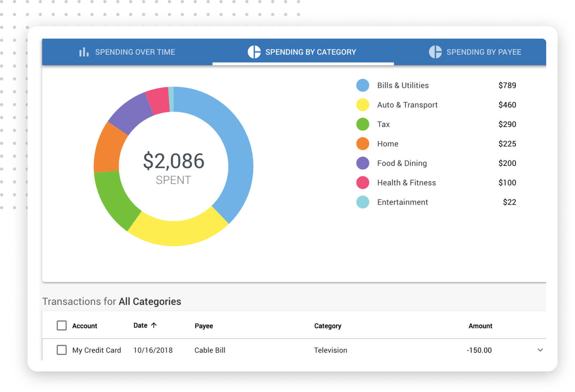Viewport: 575px width, 392px height.
Task: Check the My Credit Card transaction checkbox
Action: point(62,350)
